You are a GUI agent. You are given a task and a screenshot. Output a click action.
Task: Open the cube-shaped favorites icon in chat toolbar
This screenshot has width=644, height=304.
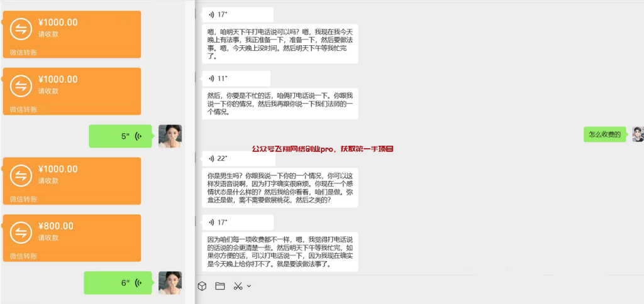pos(202,286)
